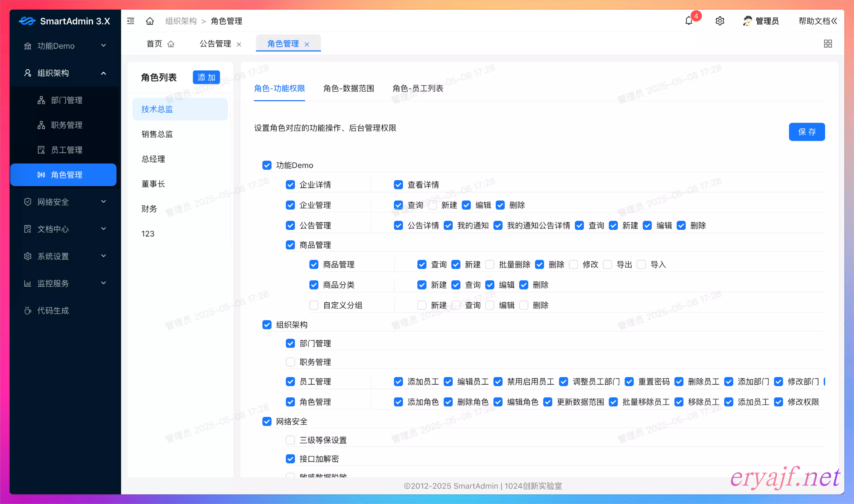This screenshot has height=504, width=854.
Task: Collapse 帮助文档 with double-arrow icon
Action: (x=834, y=21)
